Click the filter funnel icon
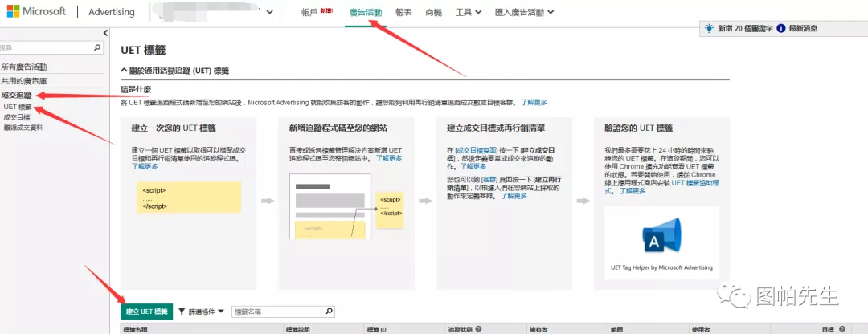 pyautogui.click(x=182, y=312)
